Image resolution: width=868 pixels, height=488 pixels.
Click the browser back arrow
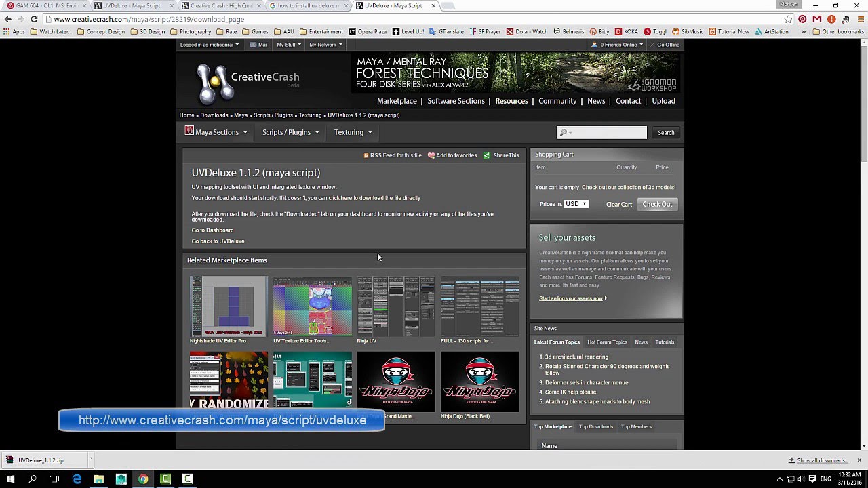pos(7,19)
